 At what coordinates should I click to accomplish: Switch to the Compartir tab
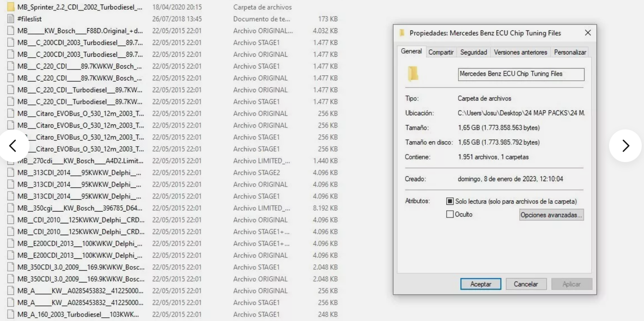point(440,51)
